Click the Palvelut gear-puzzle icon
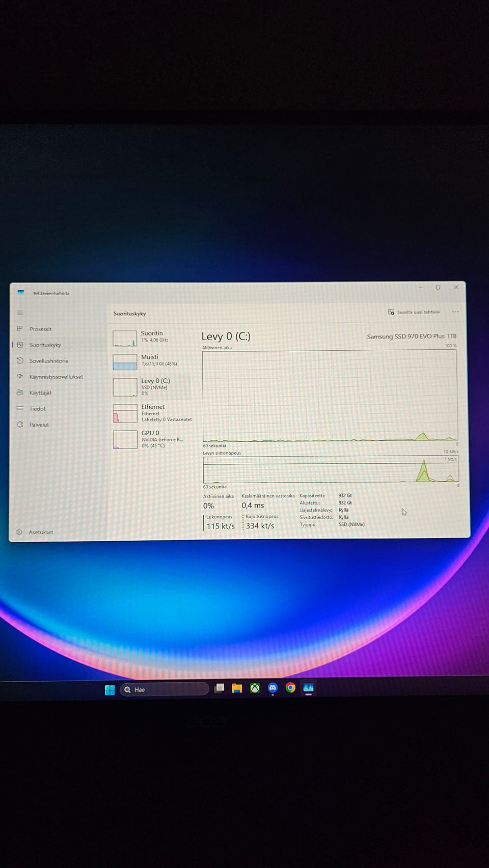The height and width of the screenshot is (868, 489). tap(20, 424)
